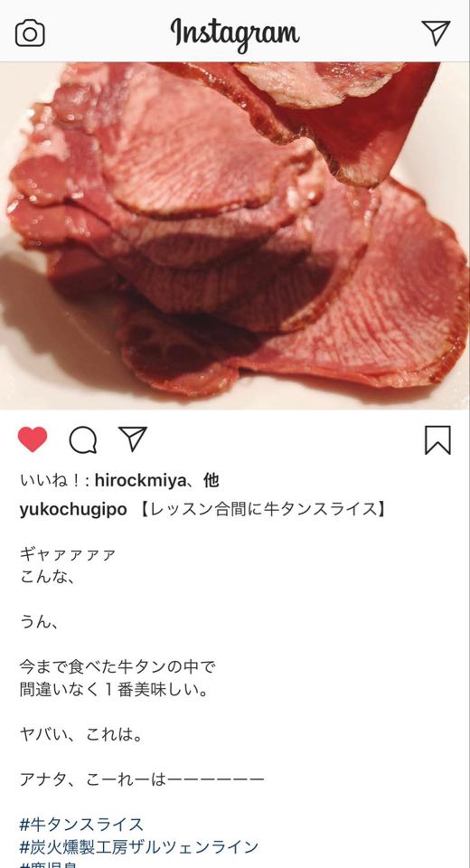Tap caption line 今まで食べた牛タンの中で
This screenshot has width=470, height=868.
click(x=117, y=666)
